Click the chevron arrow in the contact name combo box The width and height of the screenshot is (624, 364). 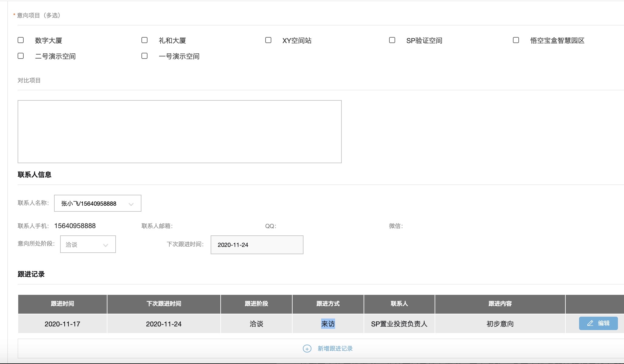(131, 204)
